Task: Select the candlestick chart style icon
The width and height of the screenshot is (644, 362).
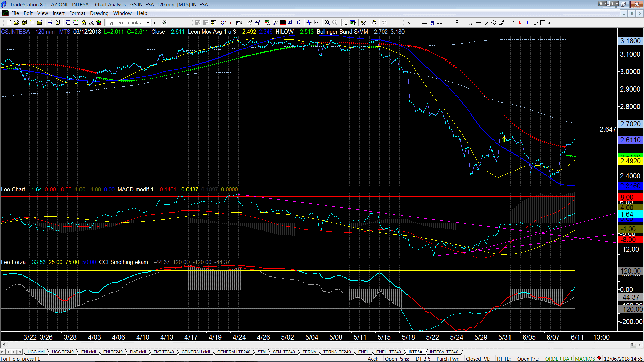Action: [298, 23]
